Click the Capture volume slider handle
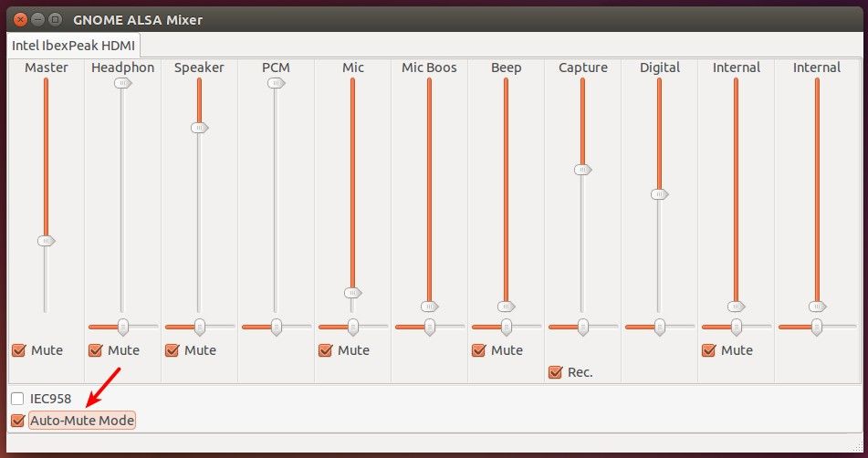The image size is (868, 458). [582, 170]
